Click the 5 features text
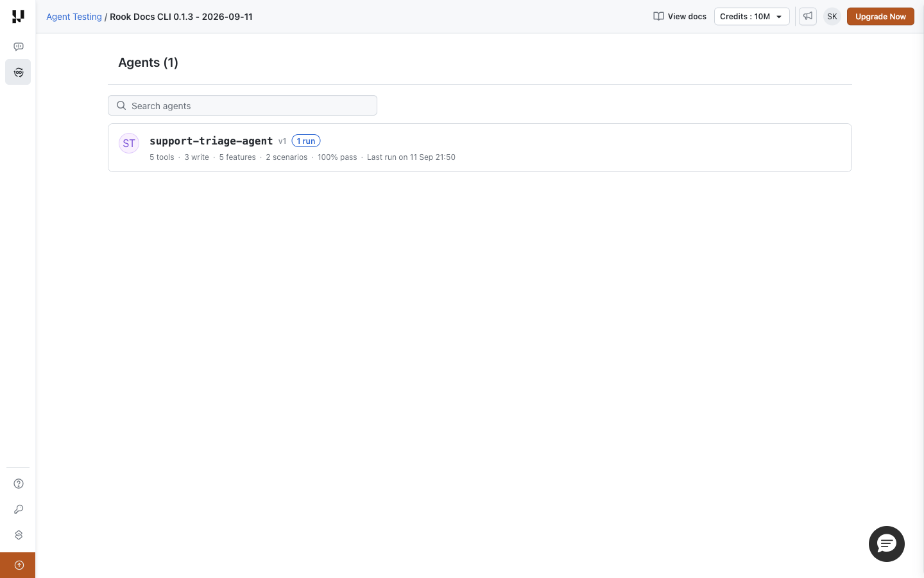This screenshot has width=924, height=578. (237, 157)
